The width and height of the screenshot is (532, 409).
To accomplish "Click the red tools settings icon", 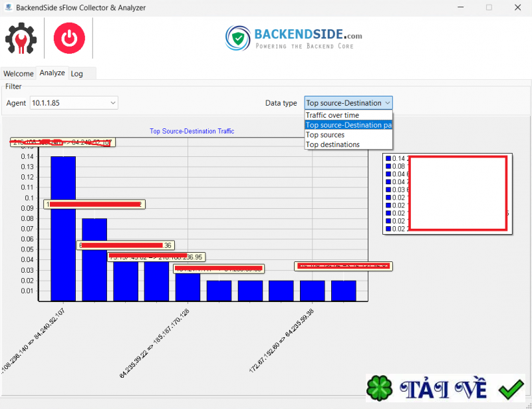I will [21, 39].
